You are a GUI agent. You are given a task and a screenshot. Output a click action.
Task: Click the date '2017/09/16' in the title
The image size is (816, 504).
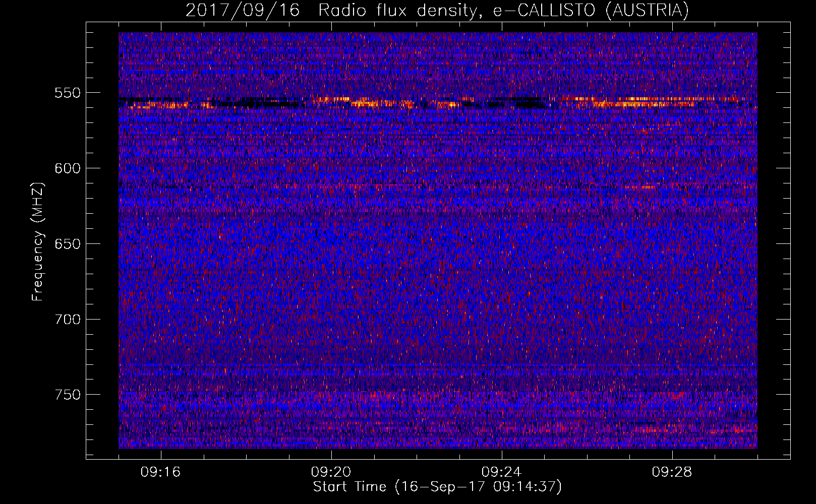[x=243, y=11]
